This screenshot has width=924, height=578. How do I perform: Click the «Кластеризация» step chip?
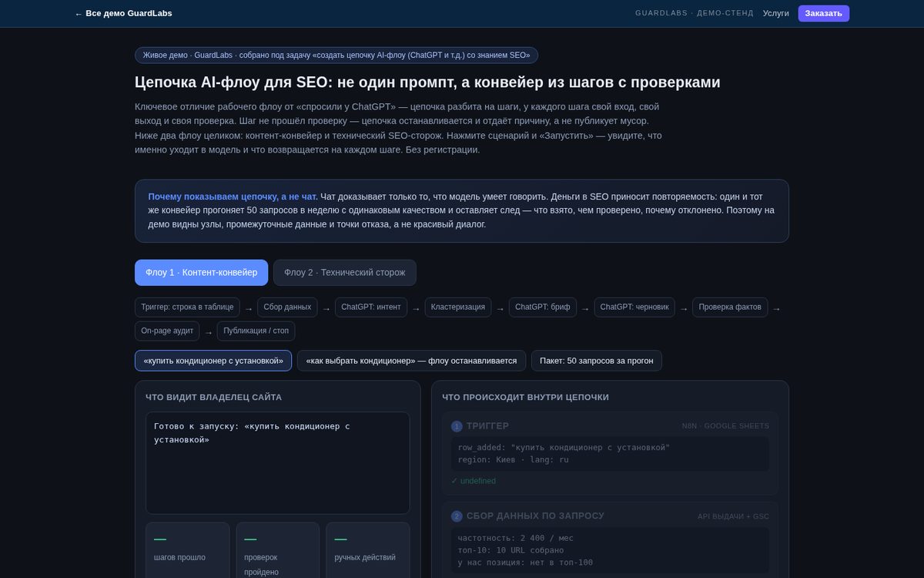[x=458, y=307]
